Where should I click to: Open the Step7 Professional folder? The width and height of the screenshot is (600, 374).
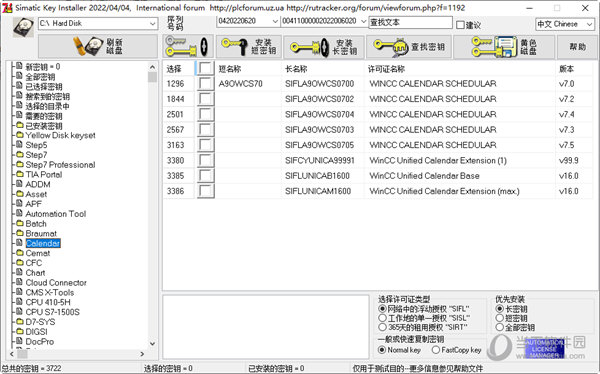[x=60, y=165]
